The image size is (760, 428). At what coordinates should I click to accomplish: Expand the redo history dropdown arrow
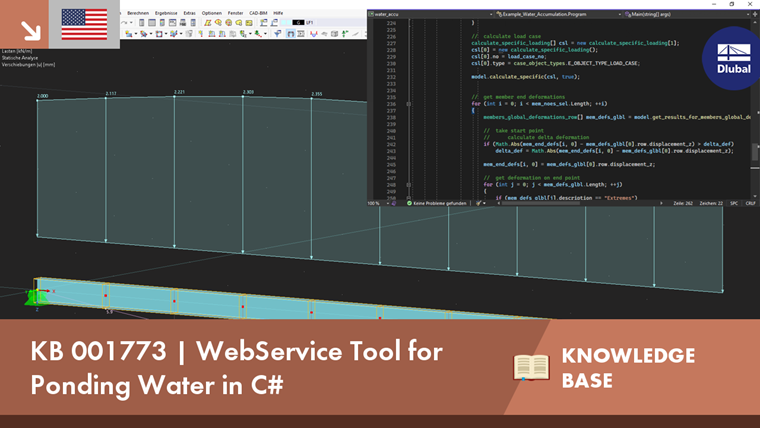click(131, 22)
